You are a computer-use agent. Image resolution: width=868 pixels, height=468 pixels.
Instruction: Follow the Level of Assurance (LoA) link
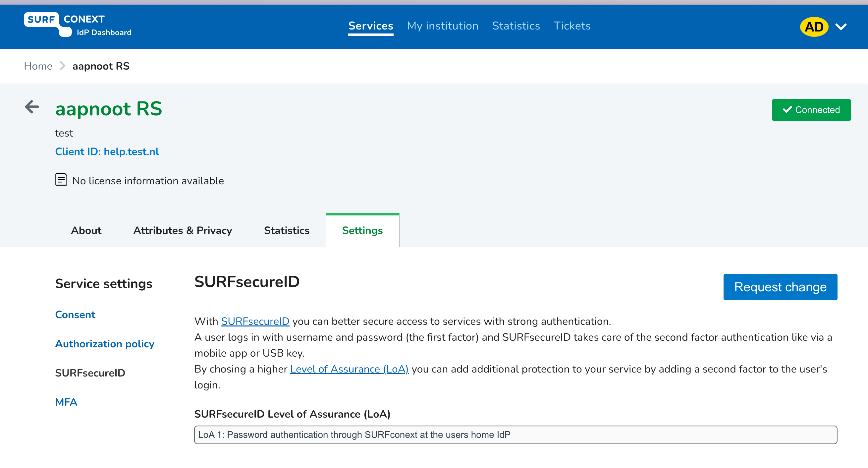click(349, 369)
